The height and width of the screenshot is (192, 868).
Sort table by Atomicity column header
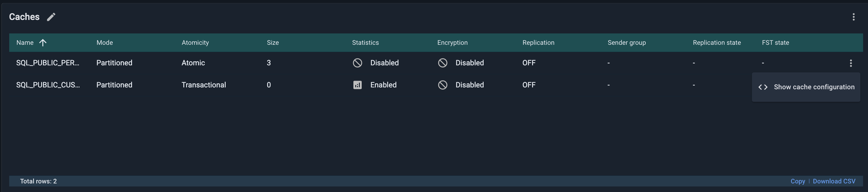pyautogui.click(x=195, y=43)
